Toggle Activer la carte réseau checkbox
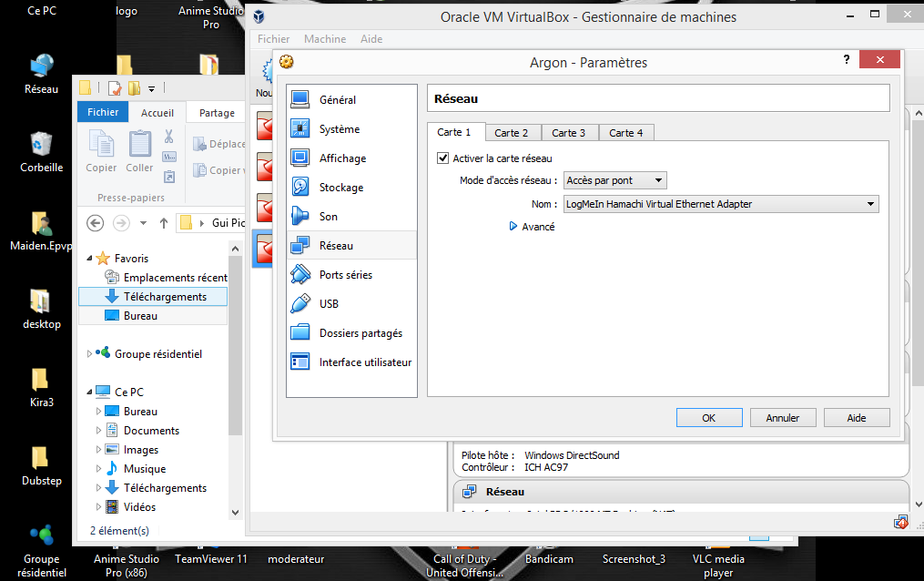The width and height of the screenshot is (924, 581). 442,158
